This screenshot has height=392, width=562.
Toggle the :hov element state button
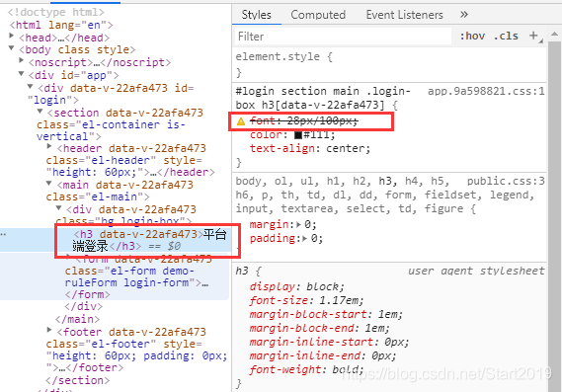click(472, 37)
